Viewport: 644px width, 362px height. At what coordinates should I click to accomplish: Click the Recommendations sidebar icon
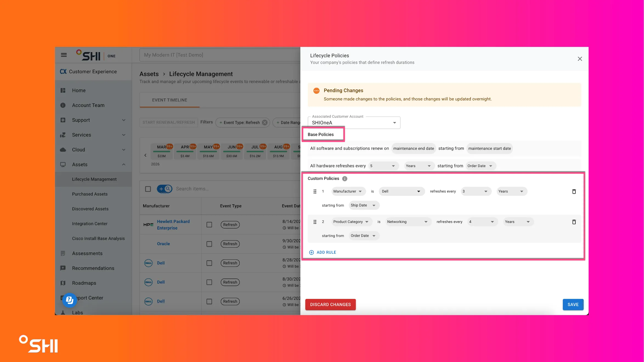(x=63, y=268)
